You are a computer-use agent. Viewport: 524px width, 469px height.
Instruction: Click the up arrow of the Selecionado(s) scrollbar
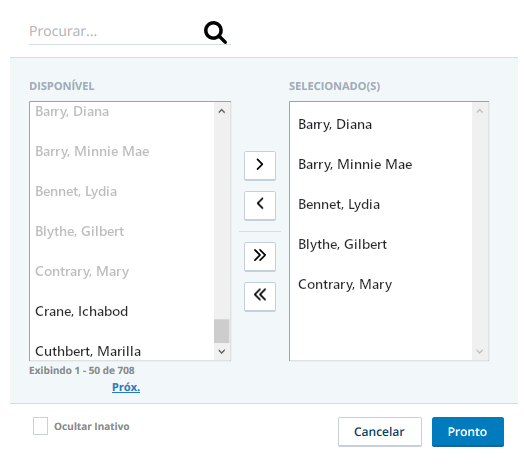(480, 111)
